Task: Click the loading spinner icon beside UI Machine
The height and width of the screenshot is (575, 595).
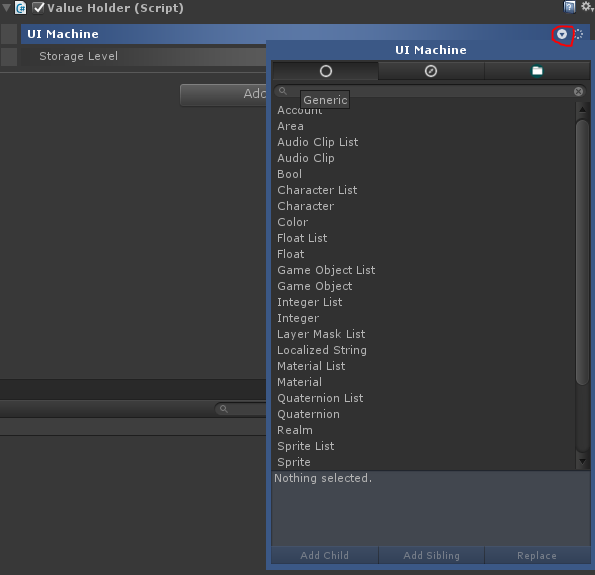Action: click(x=579, y=34)
